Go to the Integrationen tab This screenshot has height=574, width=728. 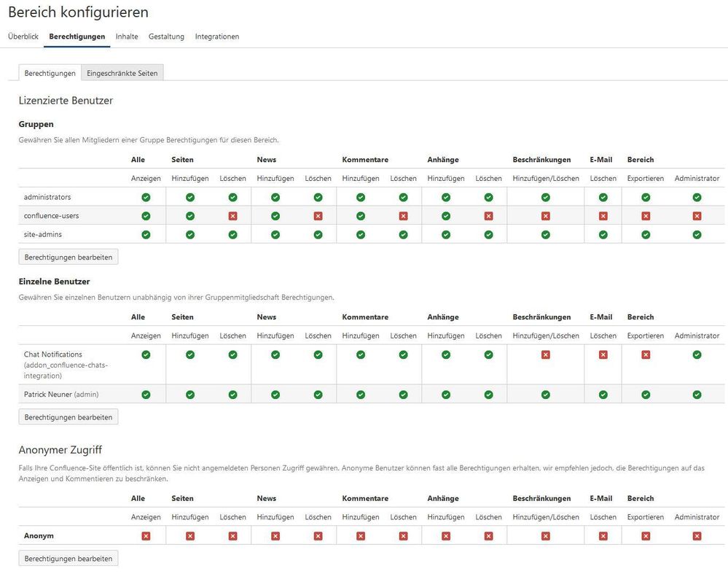[x=217, y=36]
